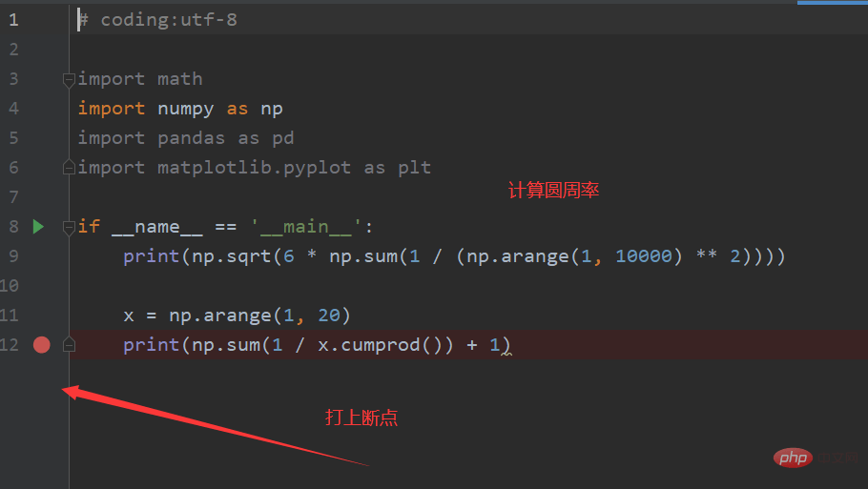Remove the red breakpoint on line 12
Image resolution: width=868 pixels, height=489 pixels.
coord(42,345)
